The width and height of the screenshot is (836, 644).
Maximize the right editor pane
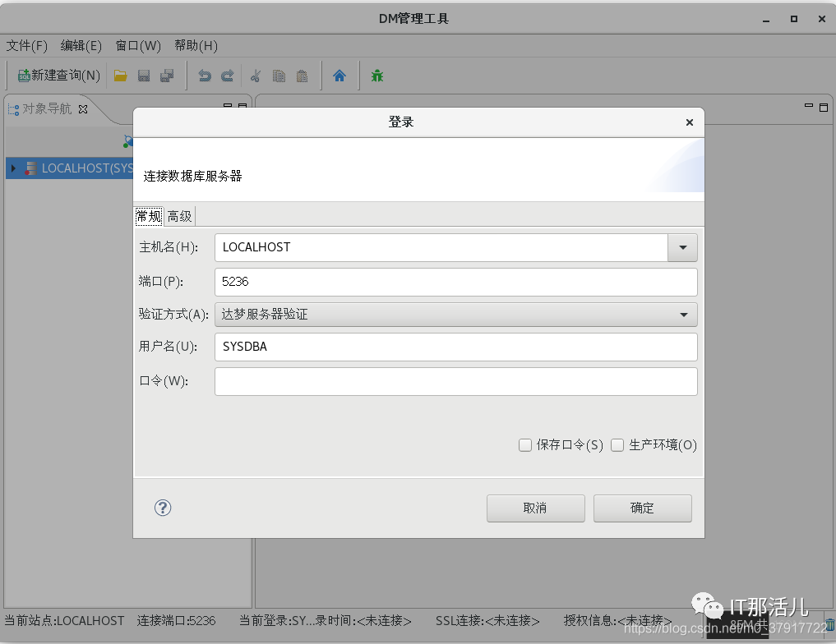coord(824,107)
